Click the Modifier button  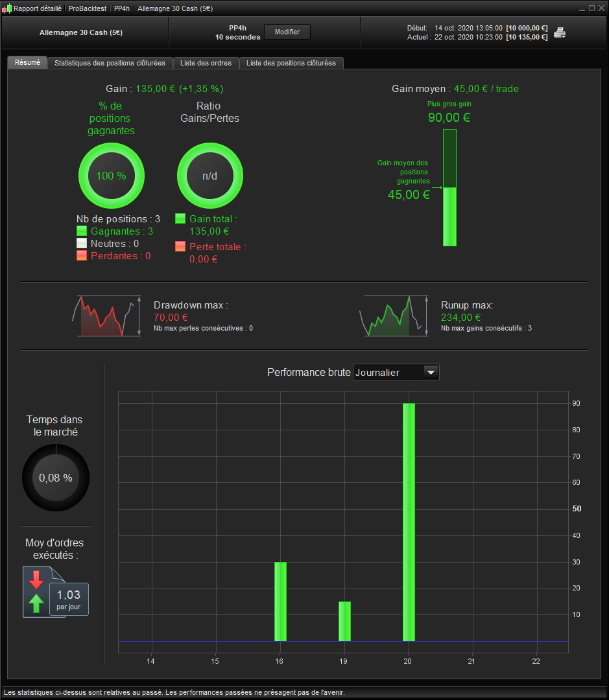[287, 32]
